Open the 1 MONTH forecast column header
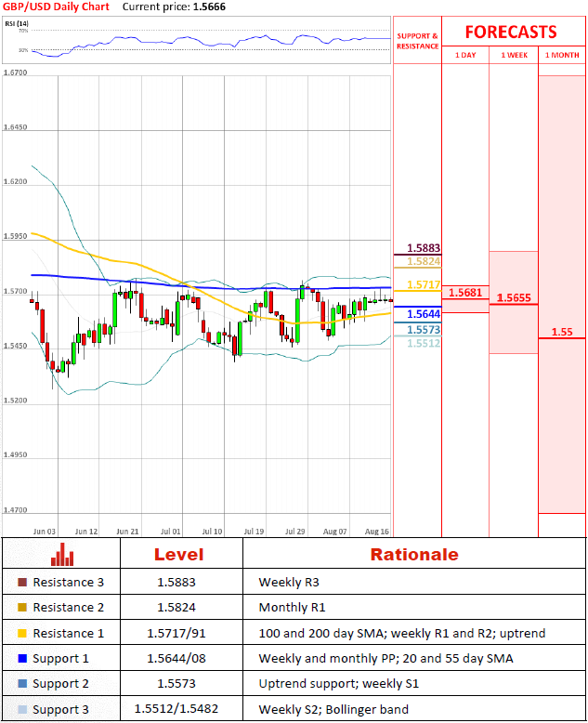588x723 pixels. 561,56
